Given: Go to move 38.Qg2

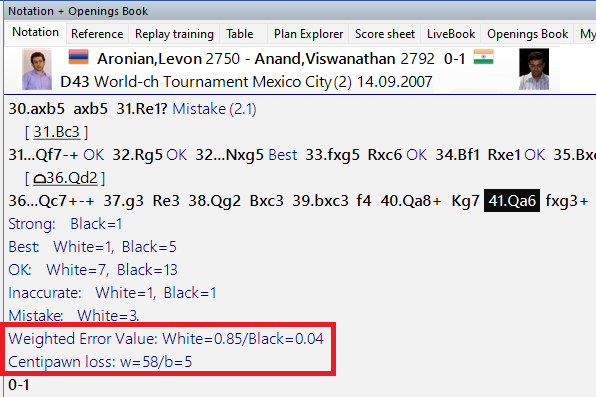Looking at the screenshot, I should 214,201.
